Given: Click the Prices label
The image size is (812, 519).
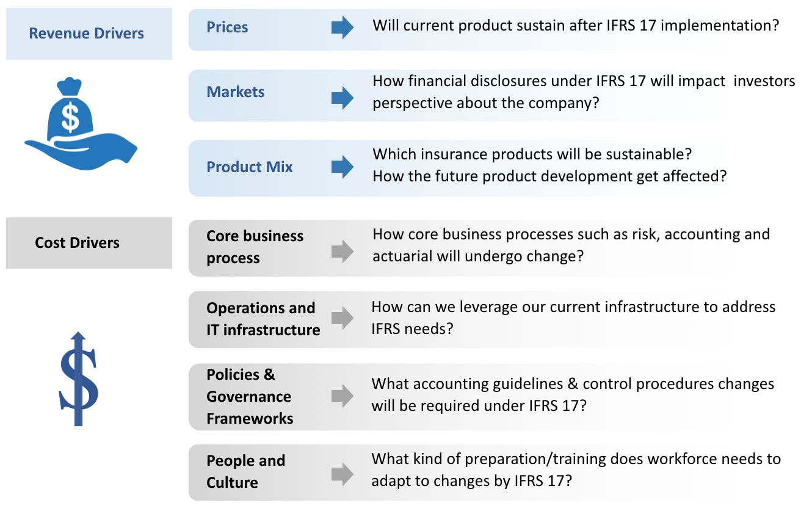Looking at the screenshot, I should (x=227, y=27).
